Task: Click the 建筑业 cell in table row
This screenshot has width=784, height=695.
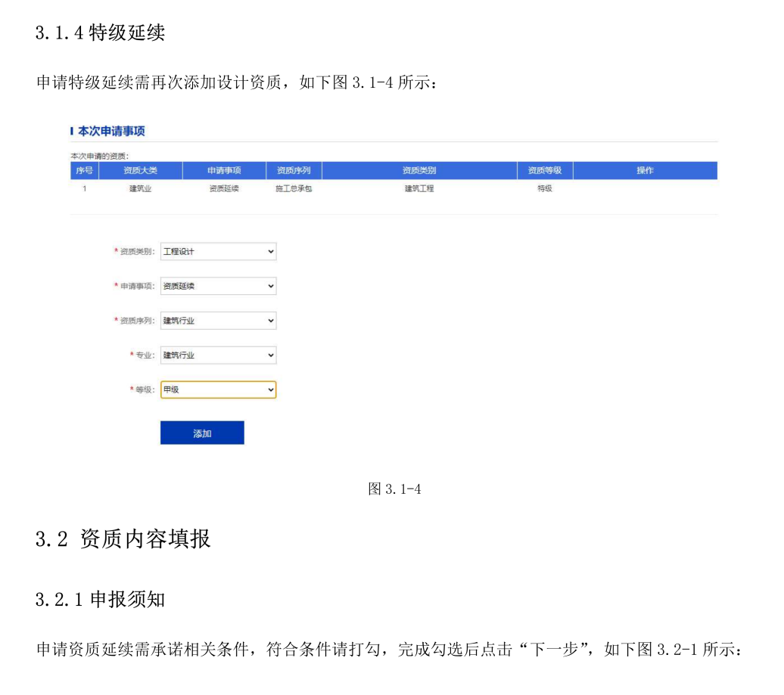Action: (x=140, y=189)
